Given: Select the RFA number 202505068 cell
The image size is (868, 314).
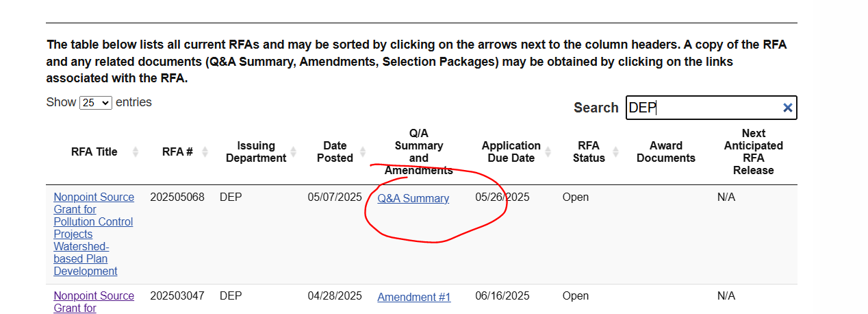Looking at the screenshot, I should pos(177,197).
